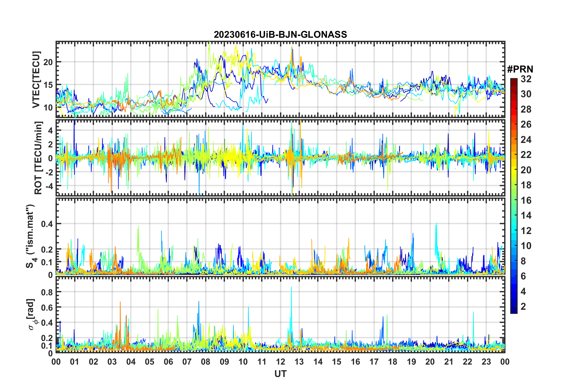The height and width of the screenshot is (392, 561).
Task: Click the 18 tick on the UT axis
Action: 393,362
